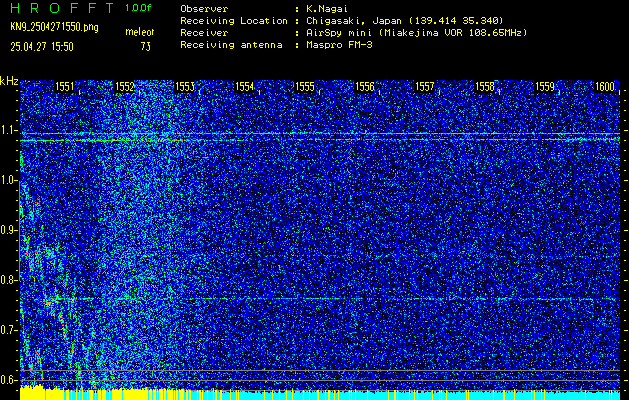This screenshot has height=400, width=629.
Task: Click the yellow signal level bar at bottom
Action: (102, 394)
